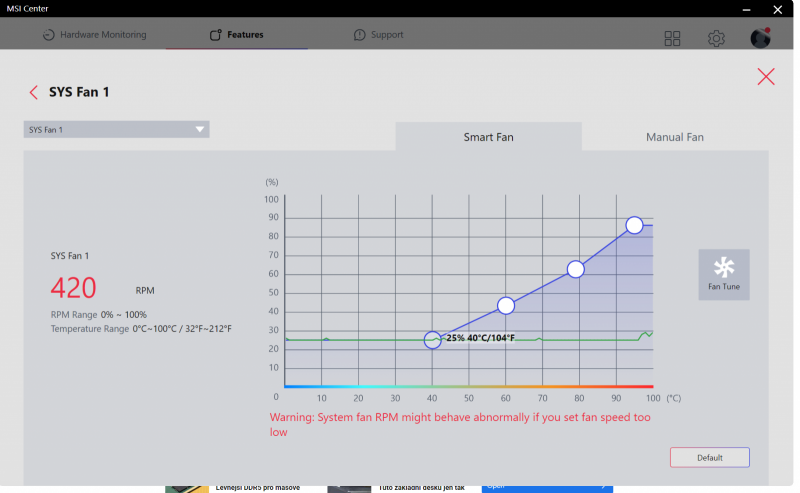Click the Fan Tune icon button

pos(723,275)
